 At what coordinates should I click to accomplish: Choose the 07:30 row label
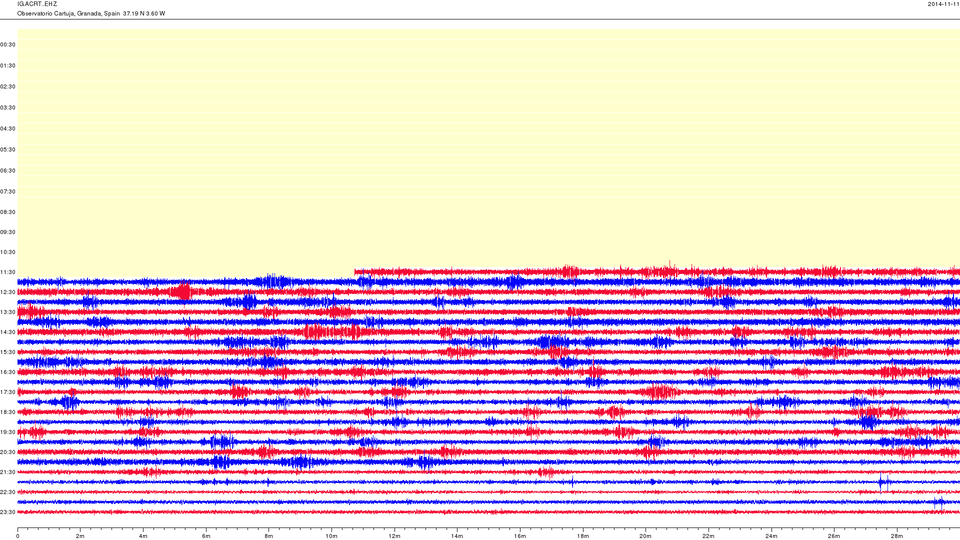click(8, 191)
